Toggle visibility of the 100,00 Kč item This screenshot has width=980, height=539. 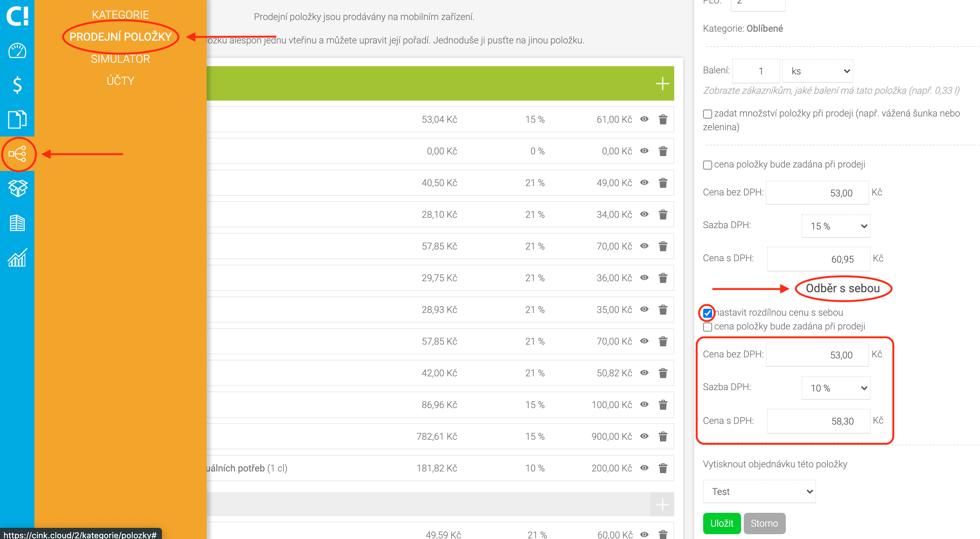tap(644, 404)
